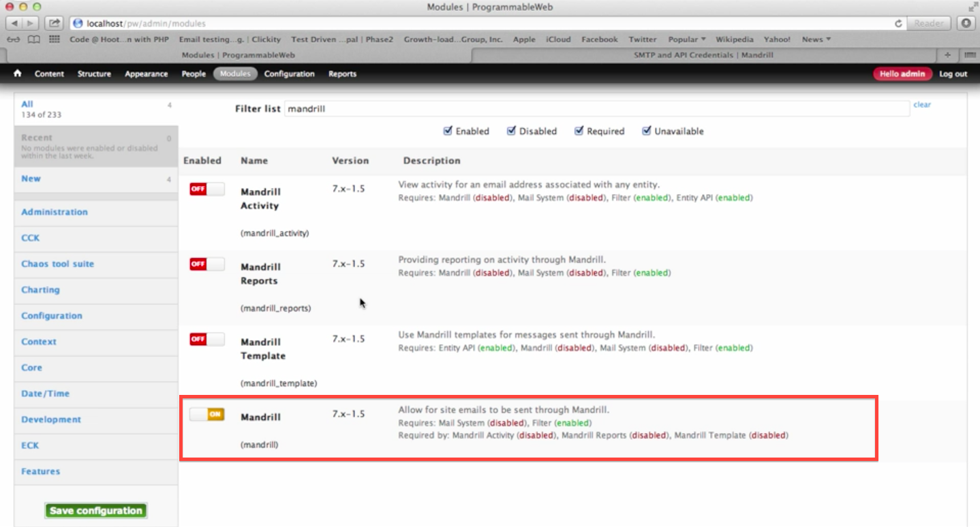Image resolution: width=980 pixels, height=527 pixels.
Task: Show all tabs icon
Action: click(968, 55)
